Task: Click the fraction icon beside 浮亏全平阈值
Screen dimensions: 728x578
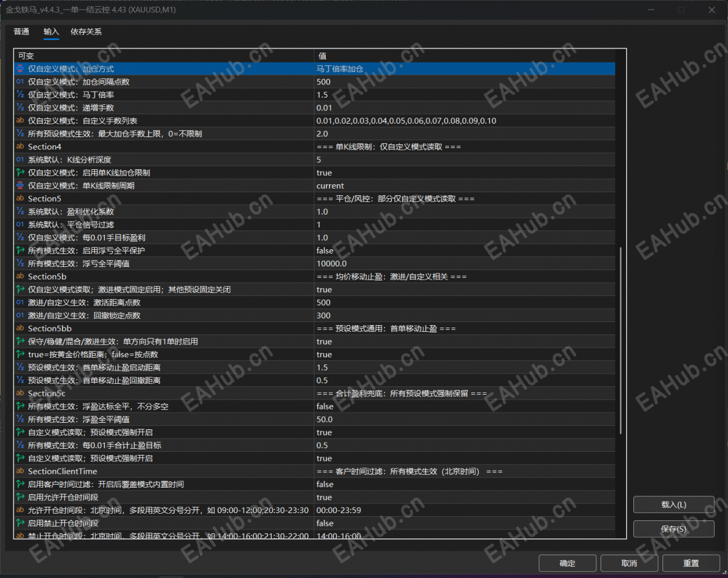Action: [20, 263]
